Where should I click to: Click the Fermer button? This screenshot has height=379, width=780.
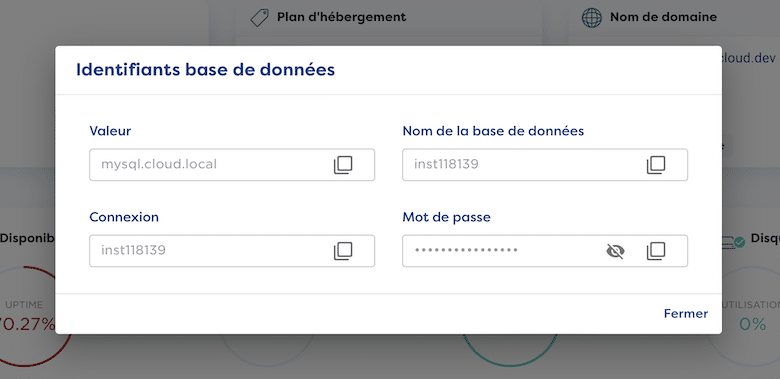[685, 313]
